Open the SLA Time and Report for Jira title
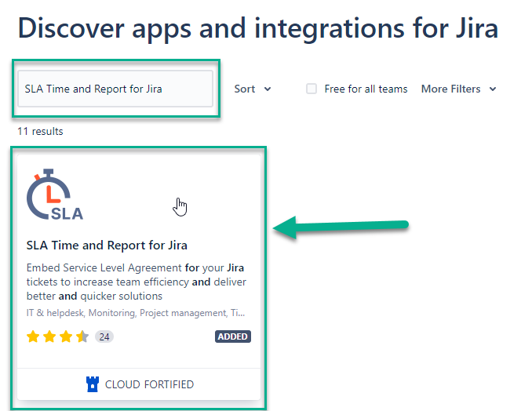532x411 pixels. 107,246
